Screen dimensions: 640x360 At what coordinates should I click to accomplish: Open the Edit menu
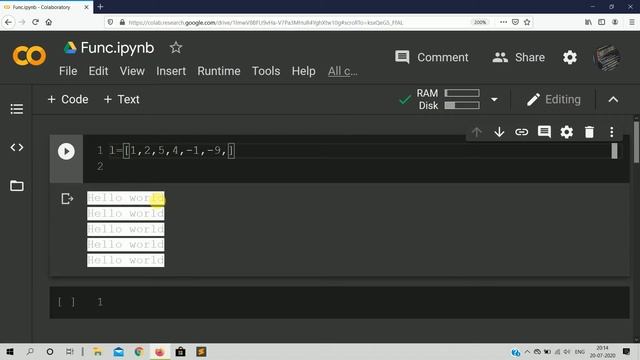98,71
